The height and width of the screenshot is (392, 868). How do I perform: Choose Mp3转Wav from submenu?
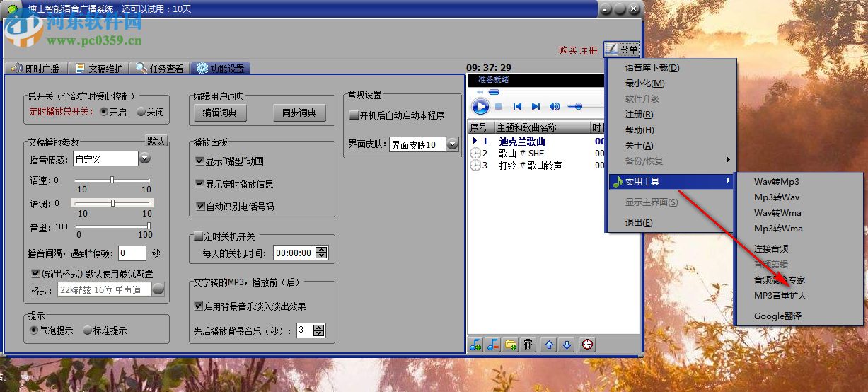776,197
